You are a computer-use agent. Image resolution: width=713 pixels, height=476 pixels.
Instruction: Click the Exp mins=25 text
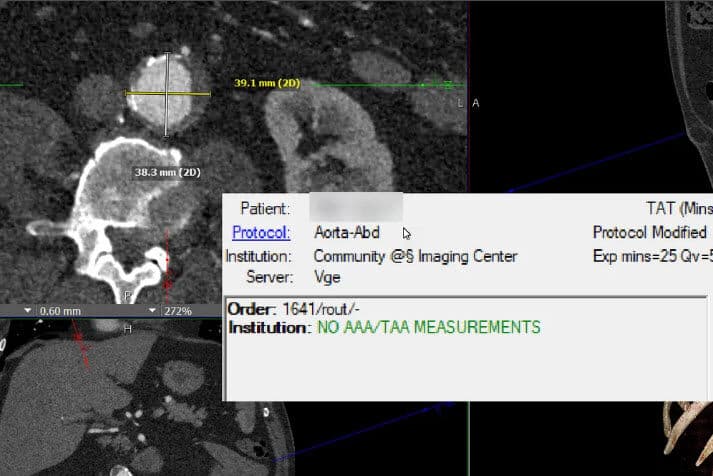[x=635, y=256]
